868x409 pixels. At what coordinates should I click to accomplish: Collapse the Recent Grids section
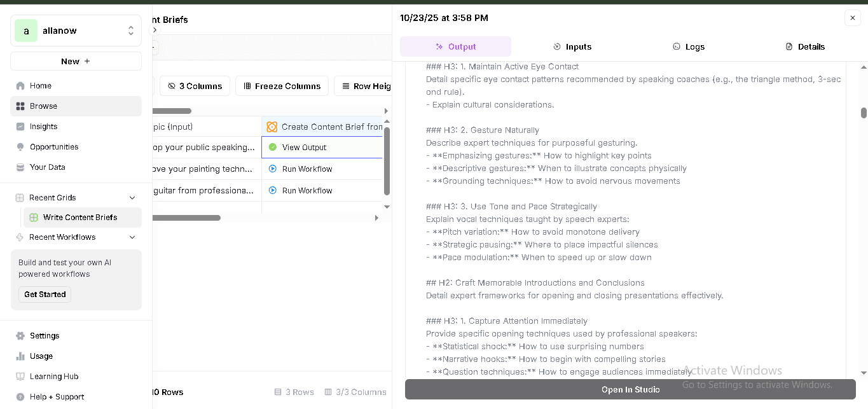click(x=132, y=198)
